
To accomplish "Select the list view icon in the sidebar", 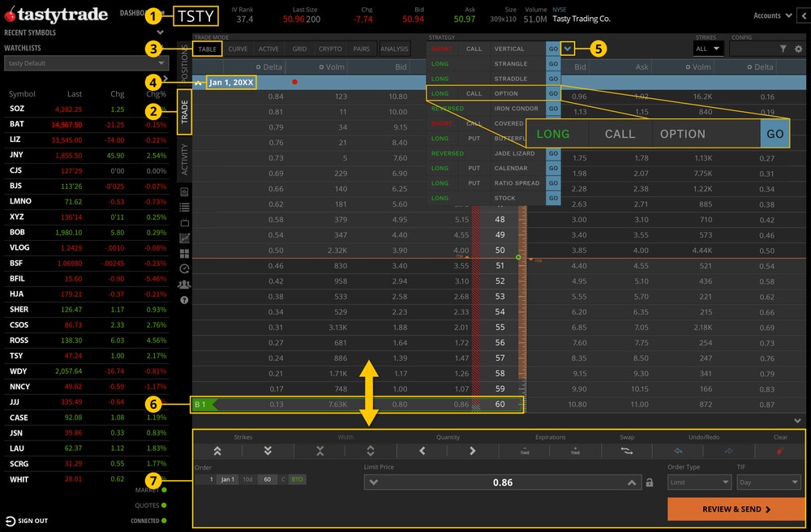I will click(x=184, y=208).
